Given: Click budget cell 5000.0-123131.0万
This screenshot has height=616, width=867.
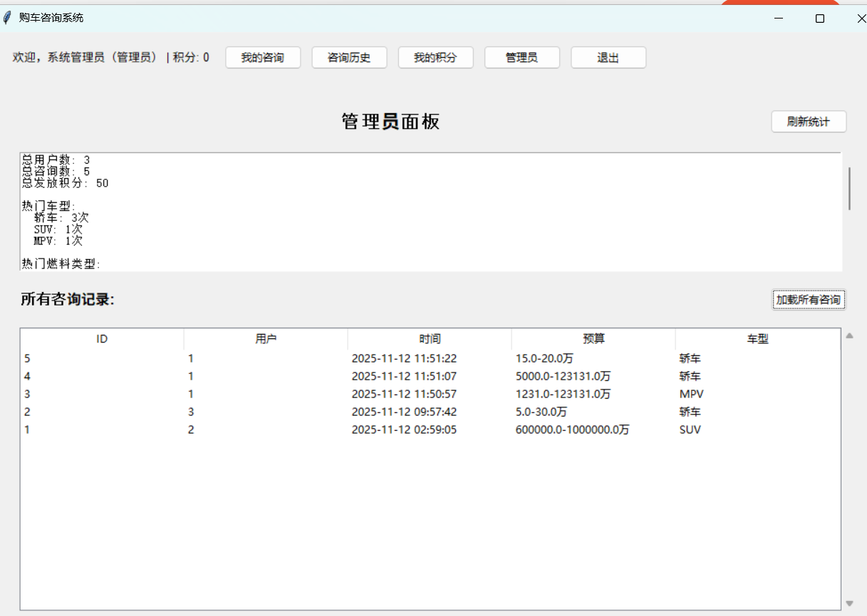Looking at the screenshot, I should [x=563, y=376].
